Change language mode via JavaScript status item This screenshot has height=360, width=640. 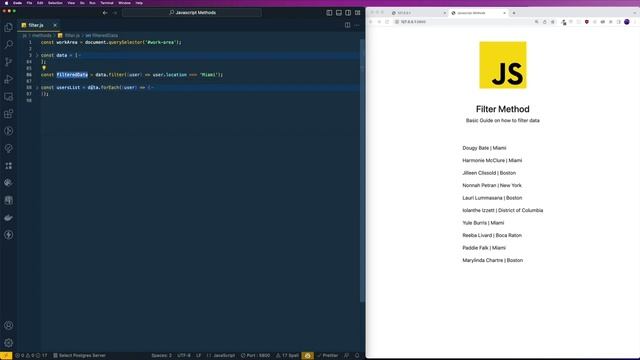221,356
